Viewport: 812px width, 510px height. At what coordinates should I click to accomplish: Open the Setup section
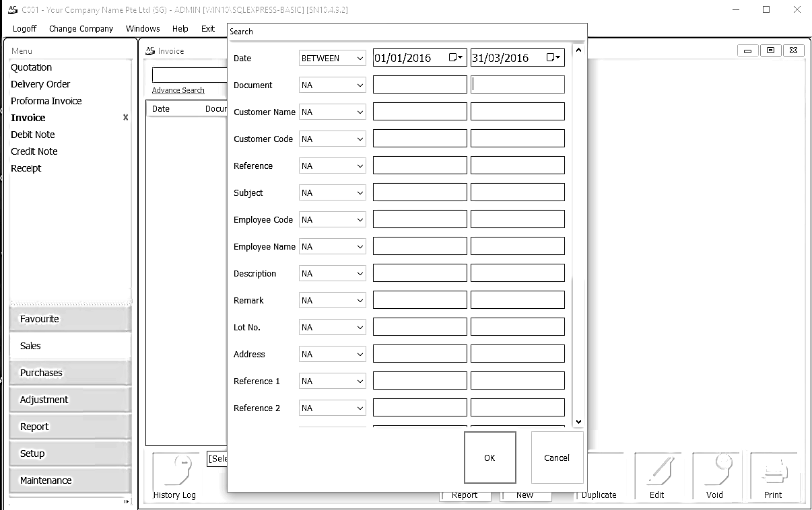70,453
